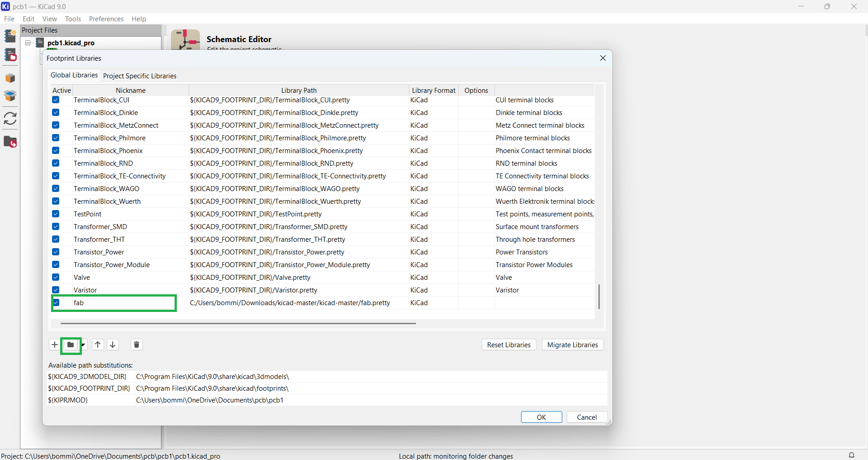Toggle Active for TestPoint library
Image resolution: width=868 pixels, height=460 pixels.
(56, 214)
